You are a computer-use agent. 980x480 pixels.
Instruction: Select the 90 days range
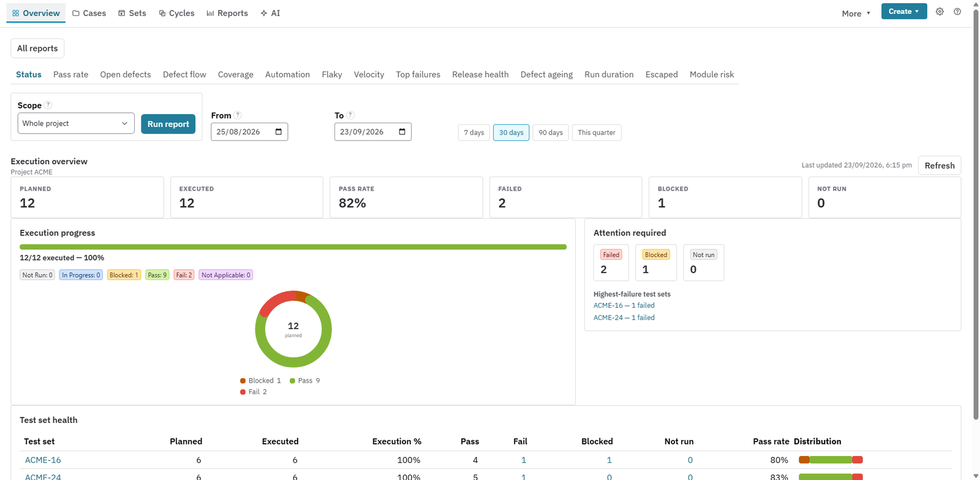click(551, 132)
